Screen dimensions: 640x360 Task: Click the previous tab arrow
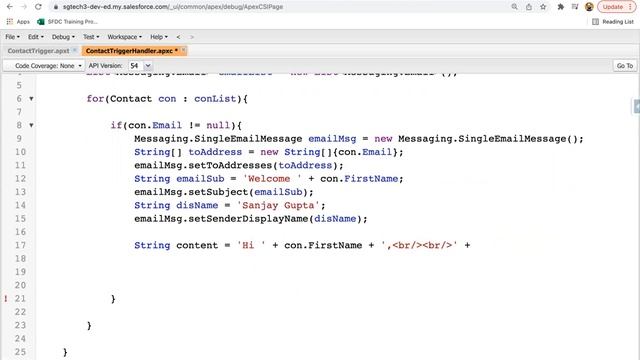(x=178, y=37)
